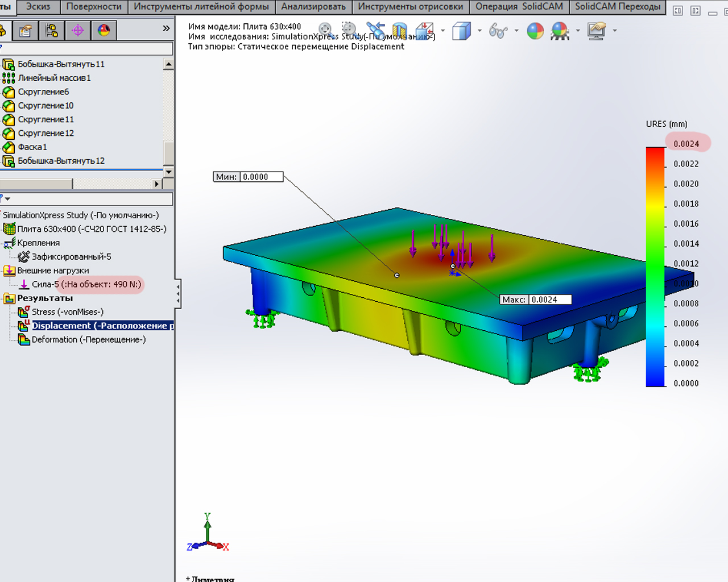Click the Hide/Show Items glasses icon

pyautogui.click(x=498, y=31)
